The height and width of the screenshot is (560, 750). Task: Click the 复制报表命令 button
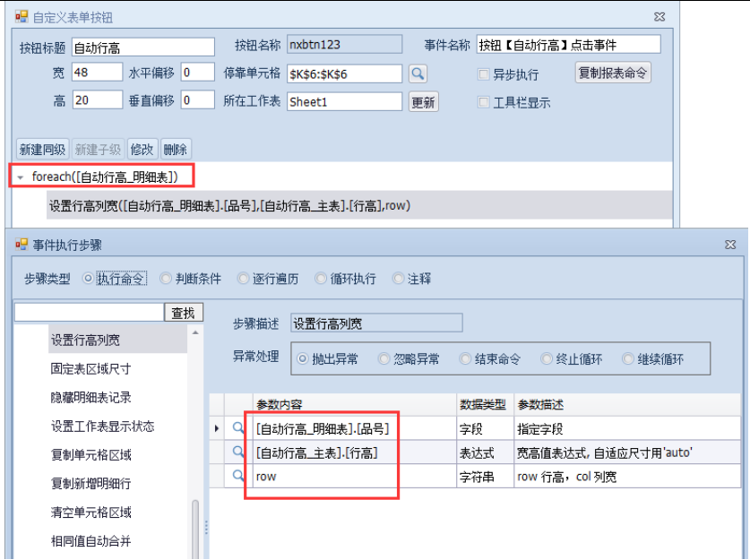(613, 73)
